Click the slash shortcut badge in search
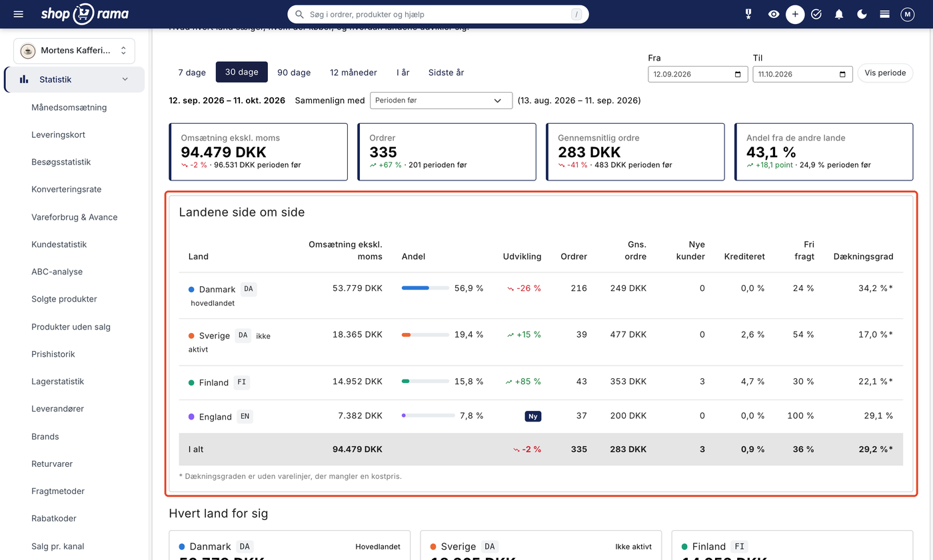The width and height of the screenshot is (933, 560). (x=576, y=14)
